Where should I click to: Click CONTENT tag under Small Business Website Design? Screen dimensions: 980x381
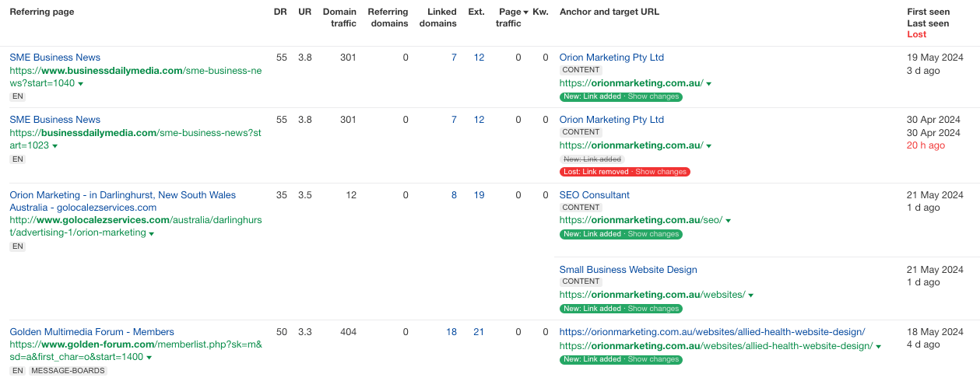(x=581, y=282)
